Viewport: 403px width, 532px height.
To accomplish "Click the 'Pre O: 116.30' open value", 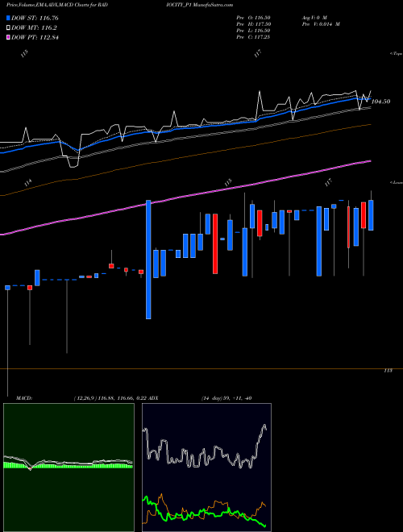I will click(253, 17).
